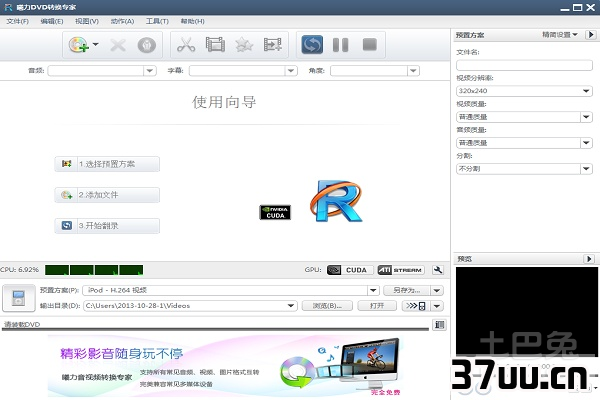600x400 pixels.
Task: Click the list view icon beside status bar
Action: 439,325
